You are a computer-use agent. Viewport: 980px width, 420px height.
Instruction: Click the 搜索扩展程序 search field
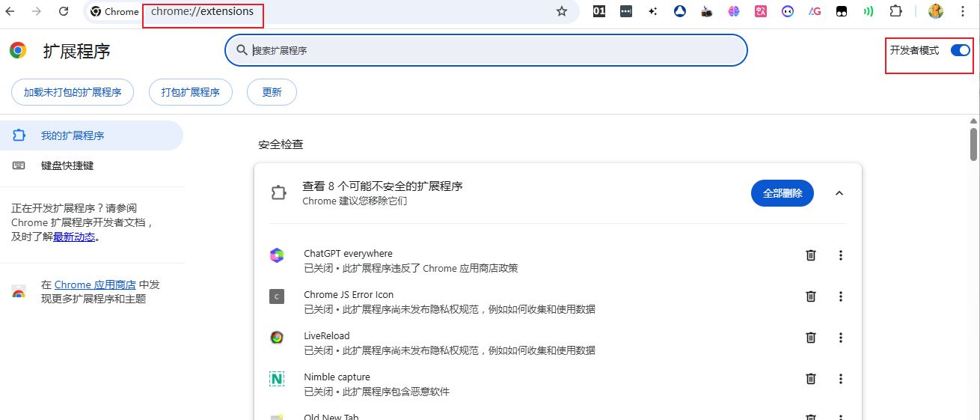(x=486, y=50)
